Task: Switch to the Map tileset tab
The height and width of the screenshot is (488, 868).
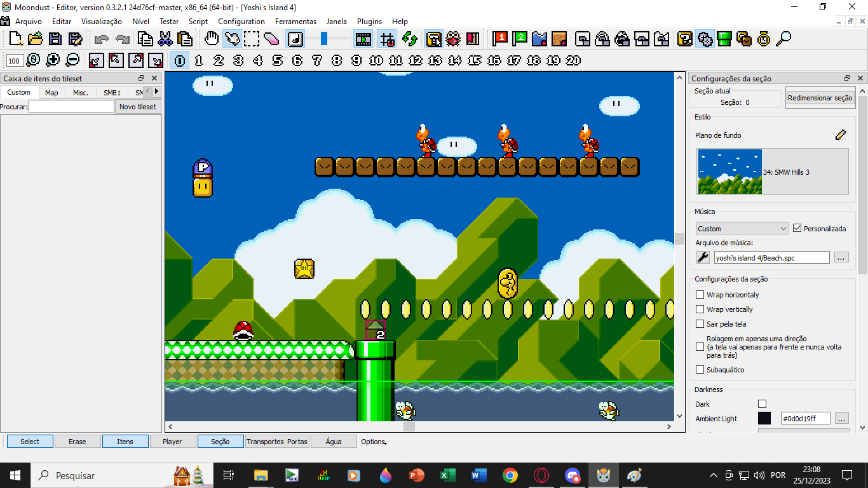Action: tap(51, 92)
